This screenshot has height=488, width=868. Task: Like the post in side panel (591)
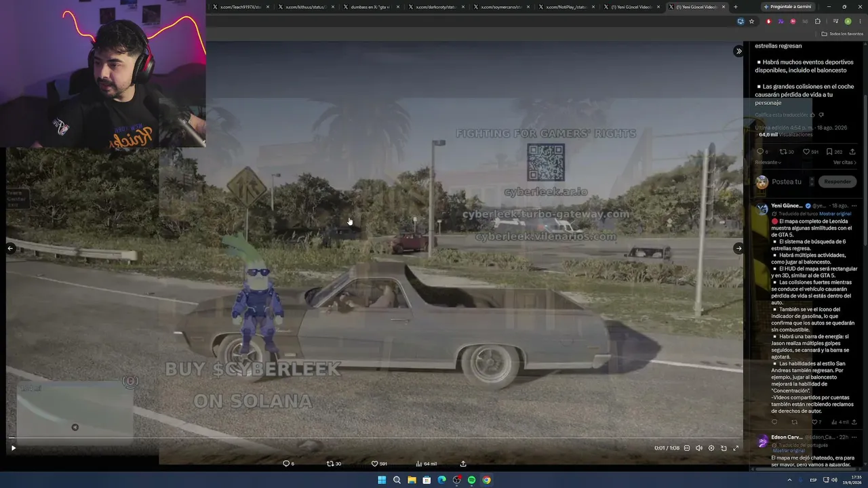click(806, 152)
